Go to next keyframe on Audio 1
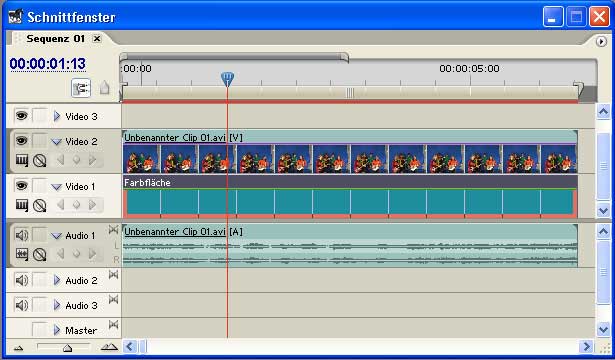This screenshot has height=360, width=615. pyautogui.click(x=93, y=254)
